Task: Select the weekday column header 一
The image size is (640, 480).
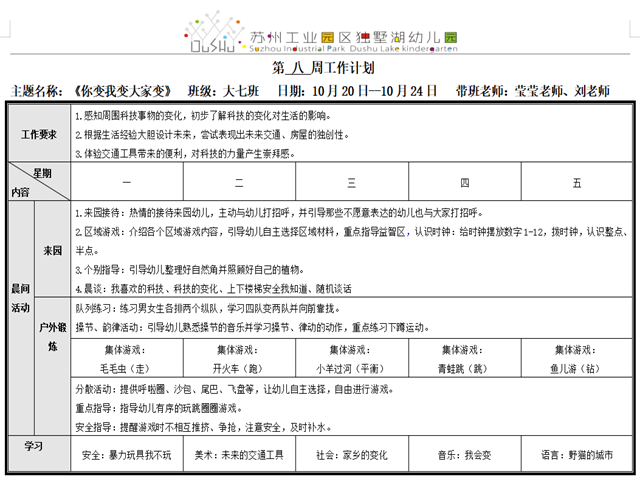Action: [x=127, y=184]
